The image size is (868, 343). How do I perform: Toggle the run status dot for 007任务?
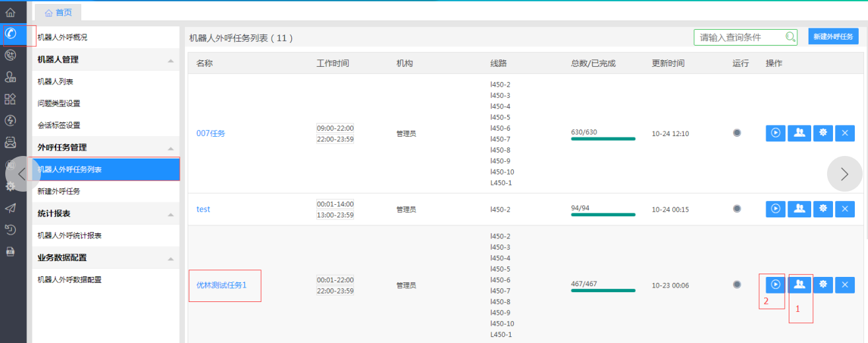[x=737, y=133]
